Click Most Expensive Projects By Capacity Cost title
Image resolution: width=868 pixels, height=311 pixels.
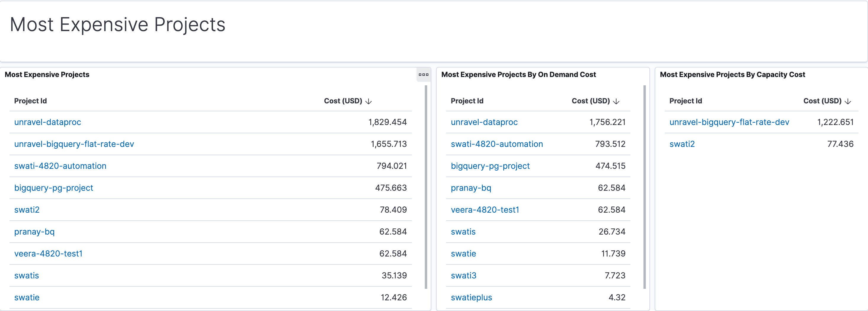pyautogui.click(x=733, y=74)
